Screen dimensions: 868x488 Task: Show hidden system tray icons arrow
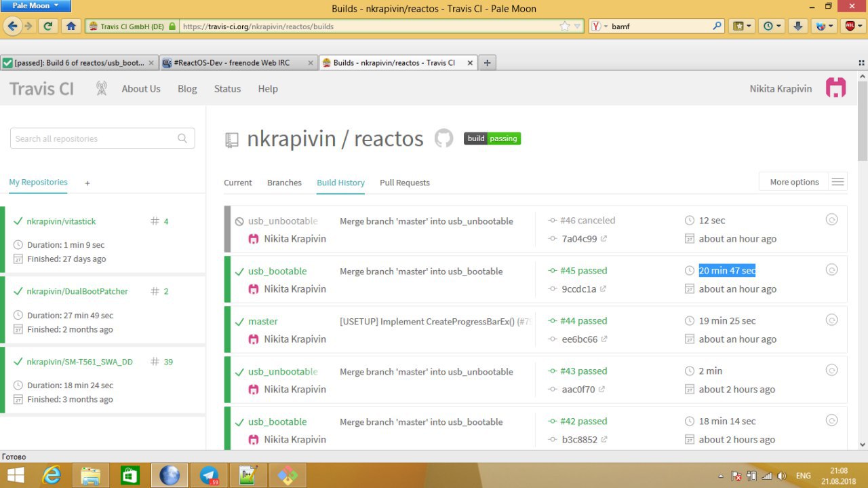click(720, 476)
